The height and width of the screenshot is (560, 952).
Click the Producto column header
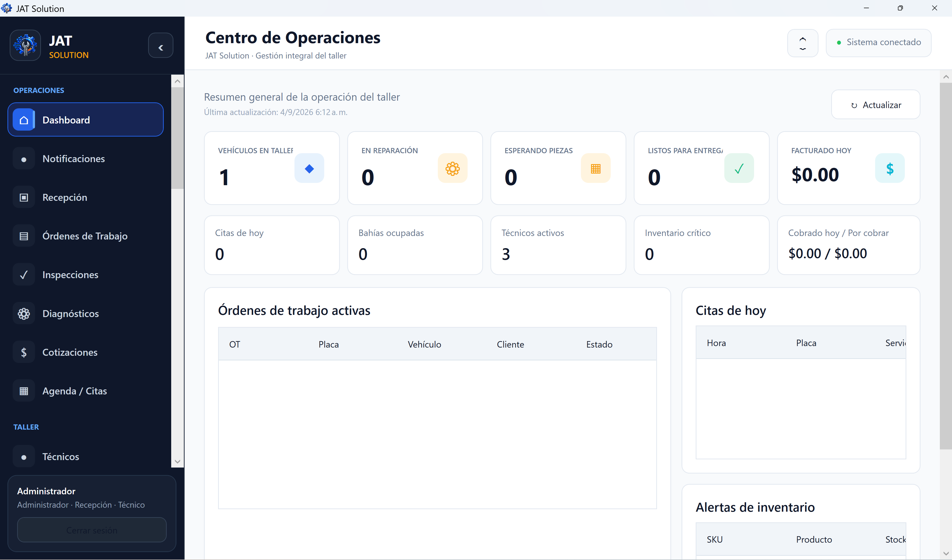click(814, 540)
